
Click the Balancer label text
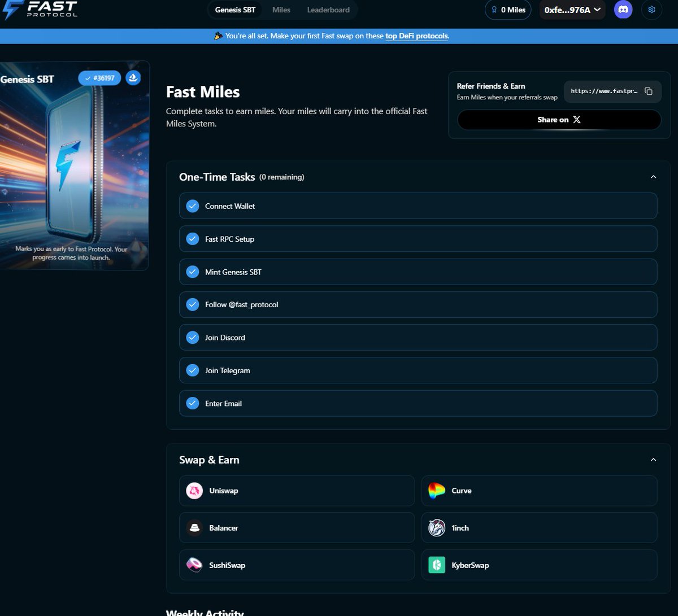tap(224, 528)
